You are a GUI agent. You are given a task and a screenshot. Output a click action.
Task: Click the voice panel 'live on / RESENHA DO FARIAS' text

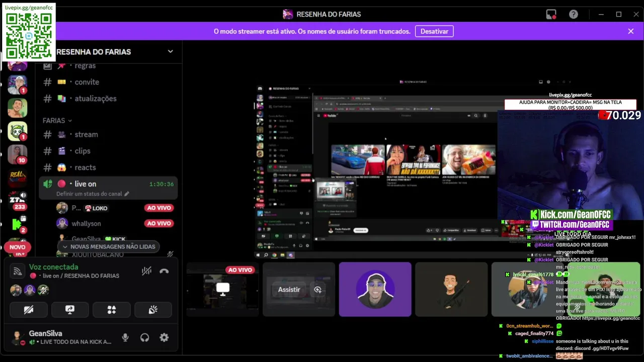click(81, 276)
